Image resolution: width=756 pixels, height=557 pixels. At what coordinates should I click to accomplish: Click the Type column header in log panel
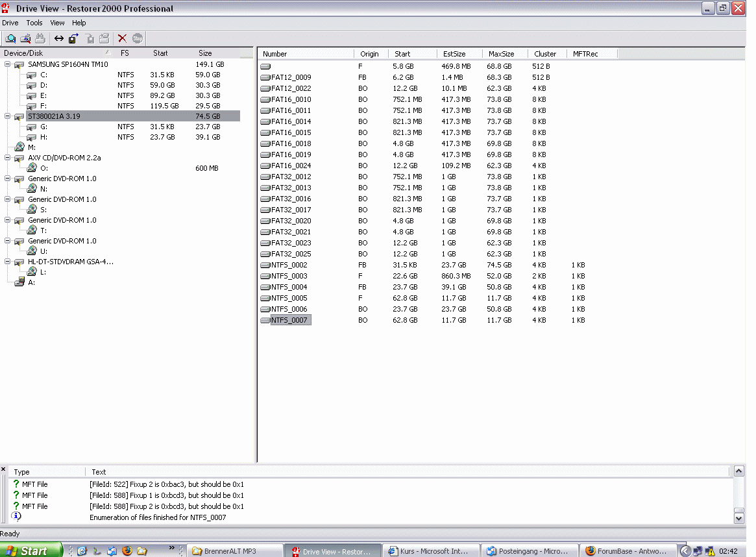pyautogui.click(x=47, y=472)
